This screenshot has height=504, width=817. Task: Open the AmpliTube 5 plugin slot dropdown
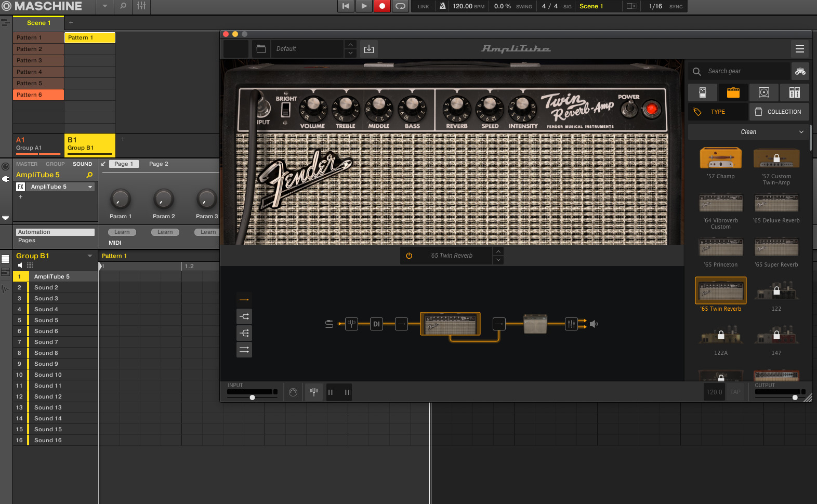pyautogui.click(x=90, y=187)
